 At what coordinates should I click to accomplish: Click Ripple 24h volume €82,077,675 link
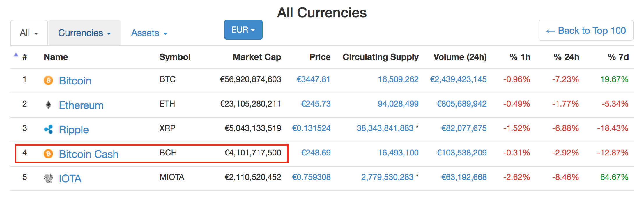coord(464,128)
